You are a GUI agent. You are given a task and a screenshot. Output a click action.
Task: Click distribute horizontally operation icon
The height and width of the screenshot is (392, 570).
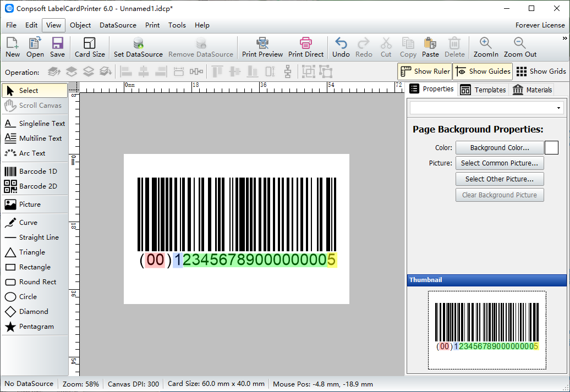click(196, 71)
